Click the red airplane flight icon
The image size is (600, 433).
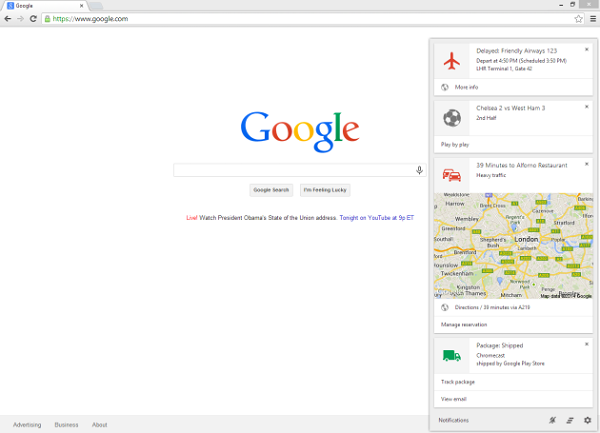click(452, 61)
